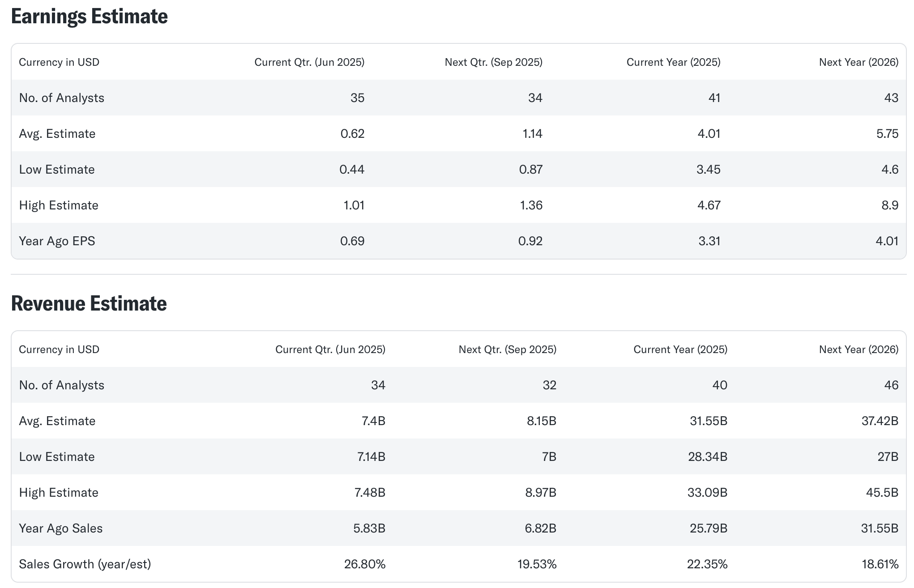Viewport: 914px width, 588px height.
Task: Click the 7.14B low revenue estimate
Action: point(371,457)
